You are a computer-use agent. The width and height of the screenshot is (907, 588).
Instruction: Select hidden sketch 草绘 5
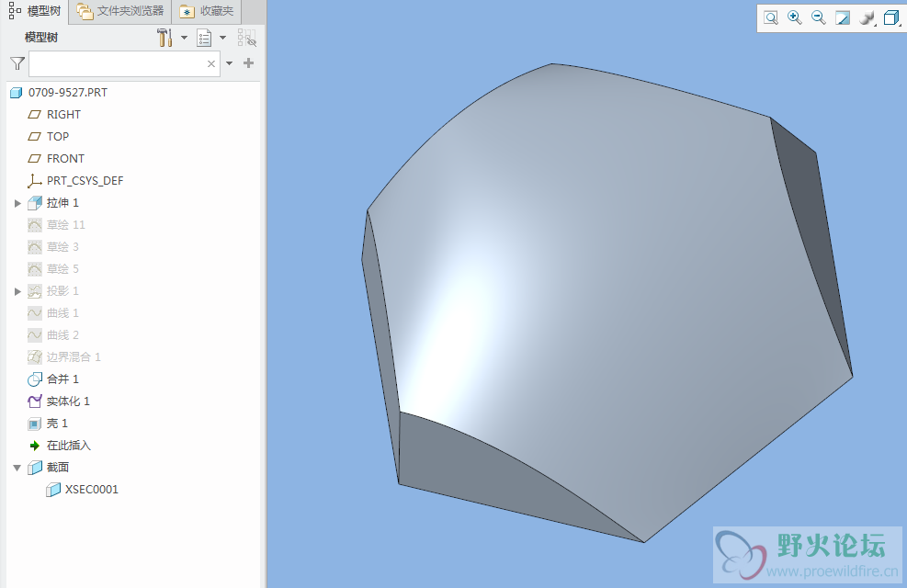click(x=62, y=269)
